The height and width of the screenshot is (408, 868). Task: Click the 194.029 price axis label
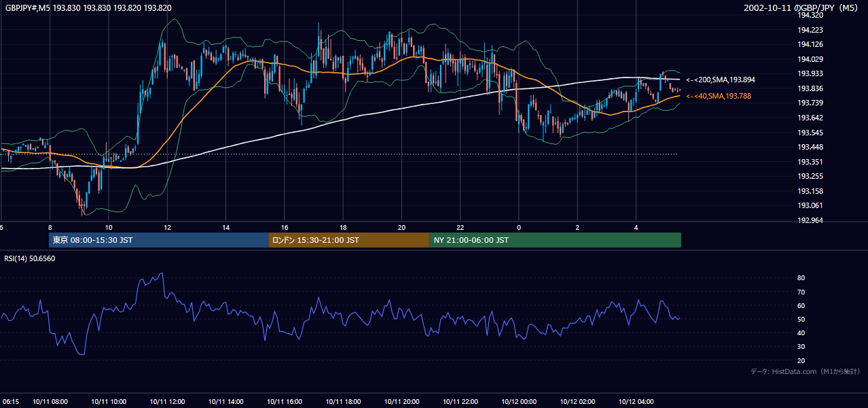coord(810,59)
